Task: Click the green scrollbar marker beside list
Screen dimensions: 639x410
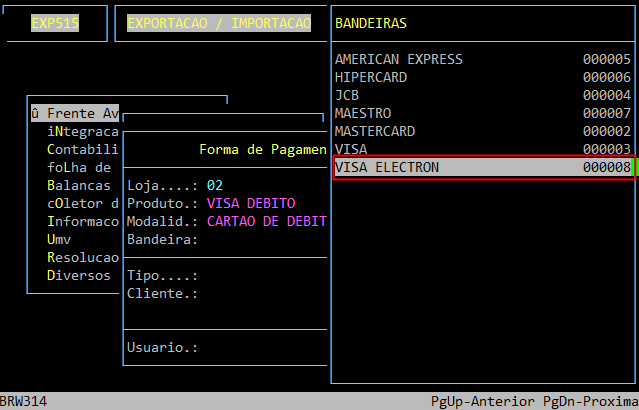Action: [635, 167]
